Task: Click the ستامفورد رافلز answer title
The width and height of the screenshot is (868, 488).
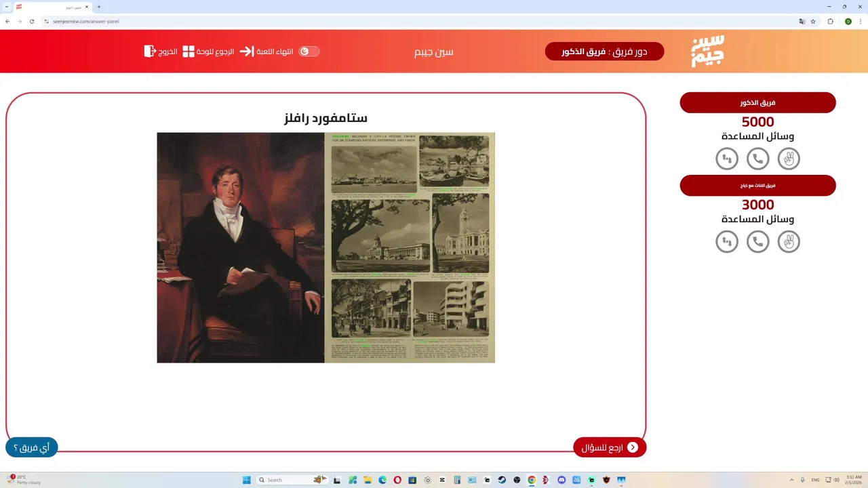Action: click(325, 119)
